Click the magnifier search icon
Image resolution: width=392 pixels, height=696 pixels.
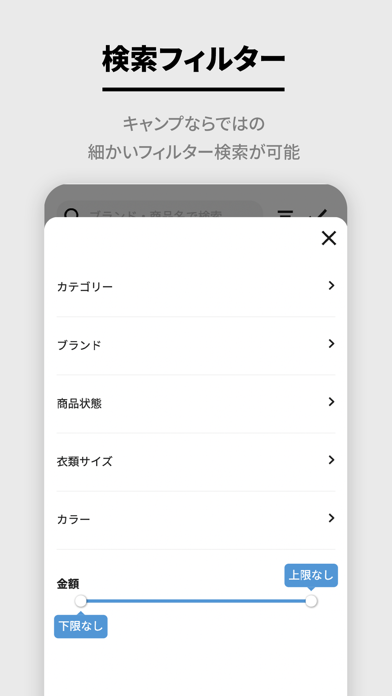(x=71, y=214)
